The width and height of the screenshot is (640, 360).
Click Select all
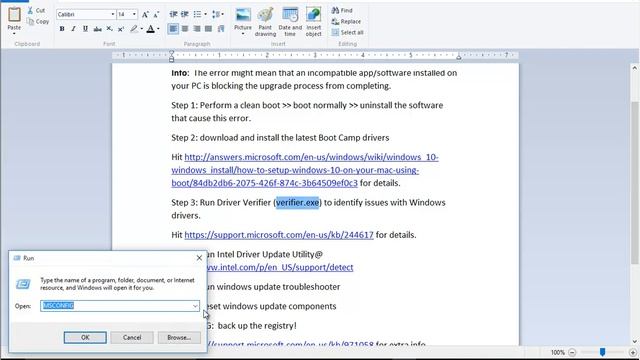click(x=348, y=33)
